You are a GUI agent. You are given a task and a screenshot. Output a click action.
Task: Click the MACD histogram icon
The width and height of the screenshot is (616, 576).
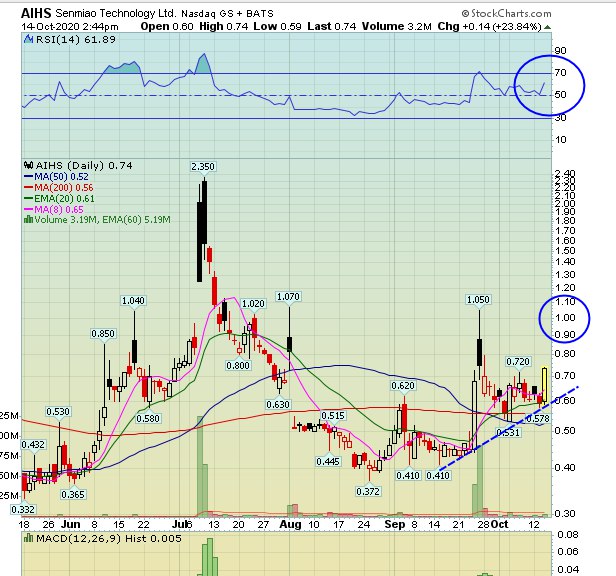coord(29,537)
